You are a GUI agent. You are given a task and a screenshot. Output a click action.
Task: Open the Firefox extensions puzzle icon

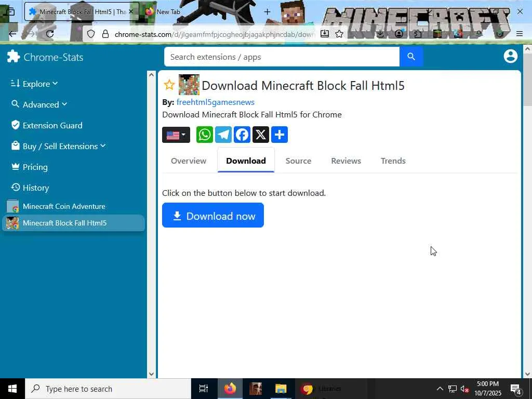click(418, 34)
